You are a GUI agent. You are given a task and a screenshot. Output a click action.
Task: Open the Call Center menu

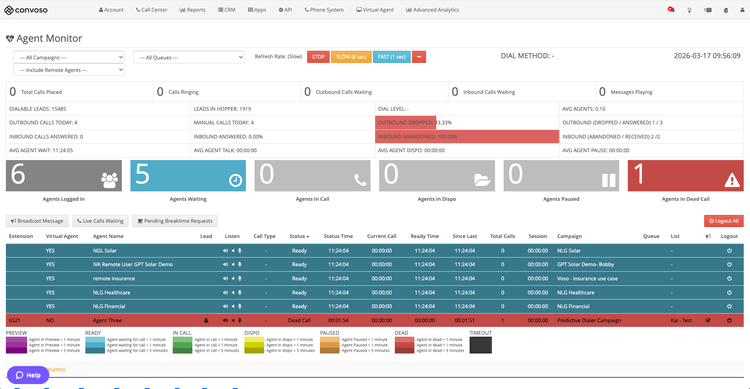(151, 10)
